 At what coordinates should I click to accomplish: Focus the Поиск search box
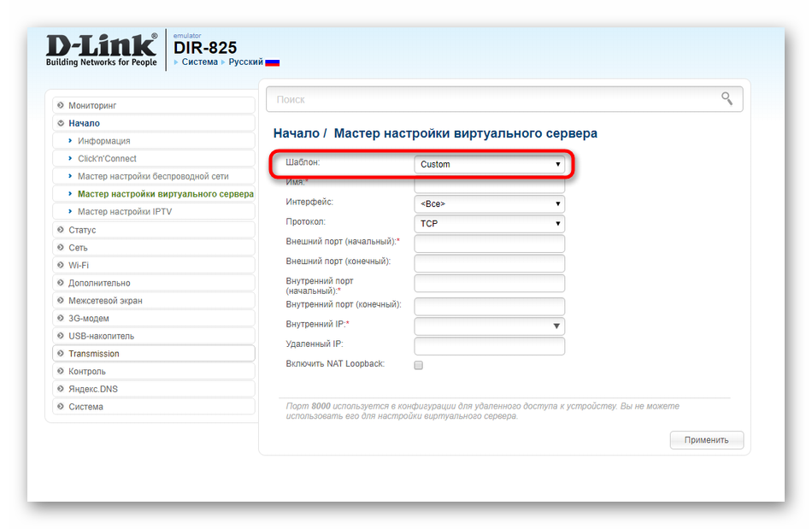tap(491, 99)
